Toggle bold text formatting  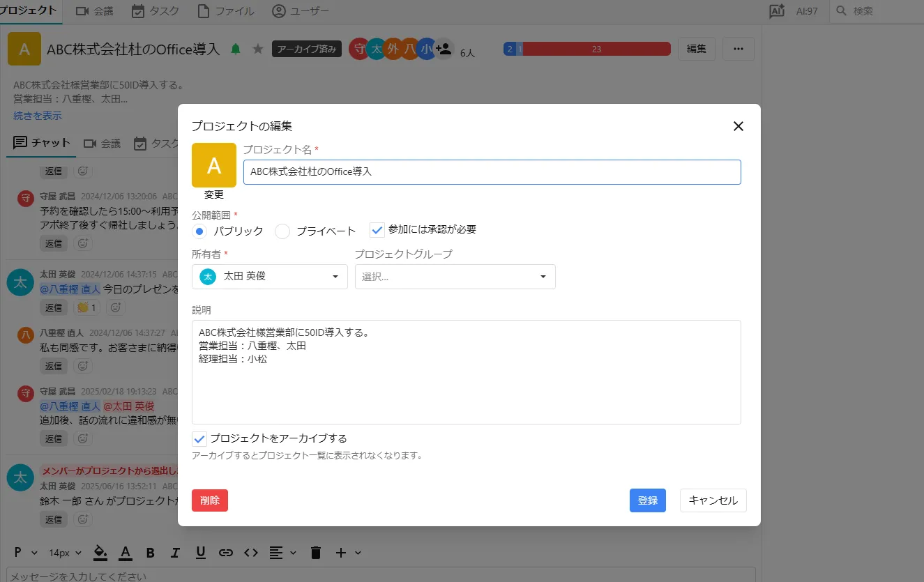coord(150,553)
